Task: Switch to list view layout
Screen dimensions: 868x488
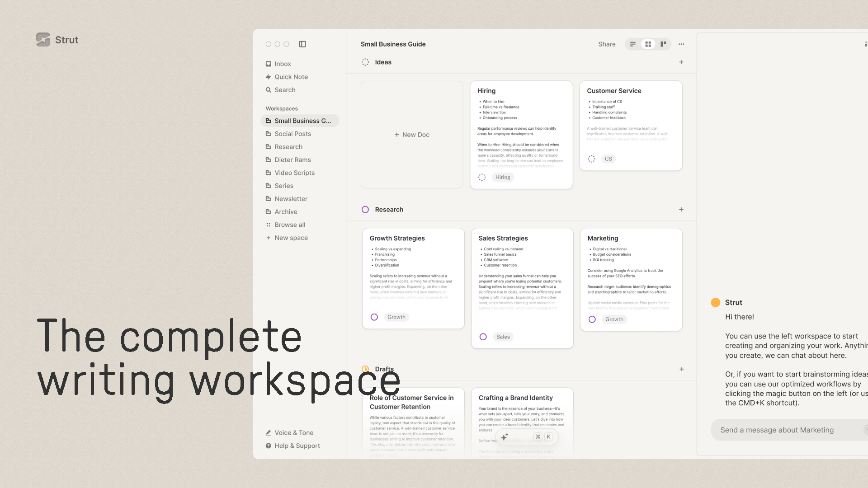Action: (x=632, y=44)
